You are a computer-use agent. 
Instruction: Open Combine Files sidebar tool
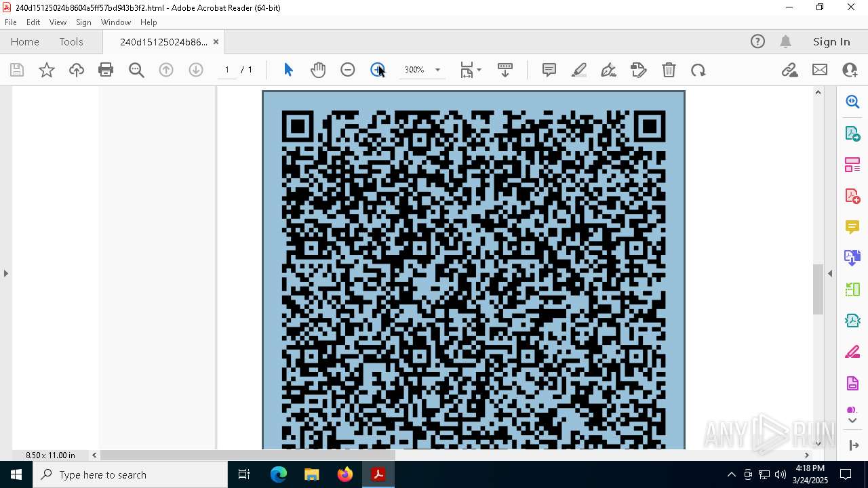click(852, 258)
